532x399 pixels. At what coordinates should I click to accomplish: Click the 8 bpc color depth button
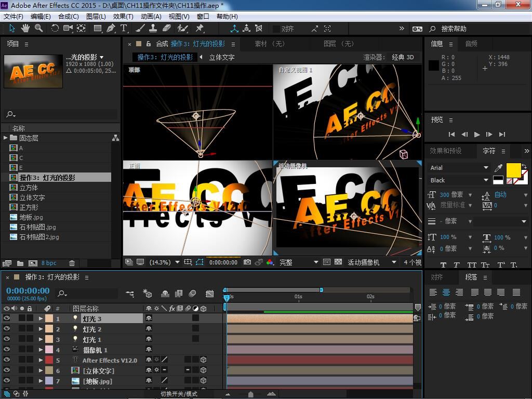49,263
